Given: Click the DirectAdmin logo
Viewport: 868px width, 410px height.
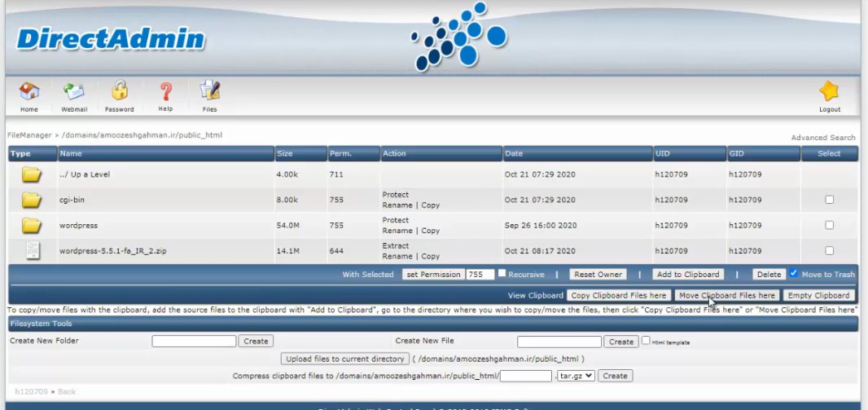Looking at the screenshot, I should tap(111, 39).
